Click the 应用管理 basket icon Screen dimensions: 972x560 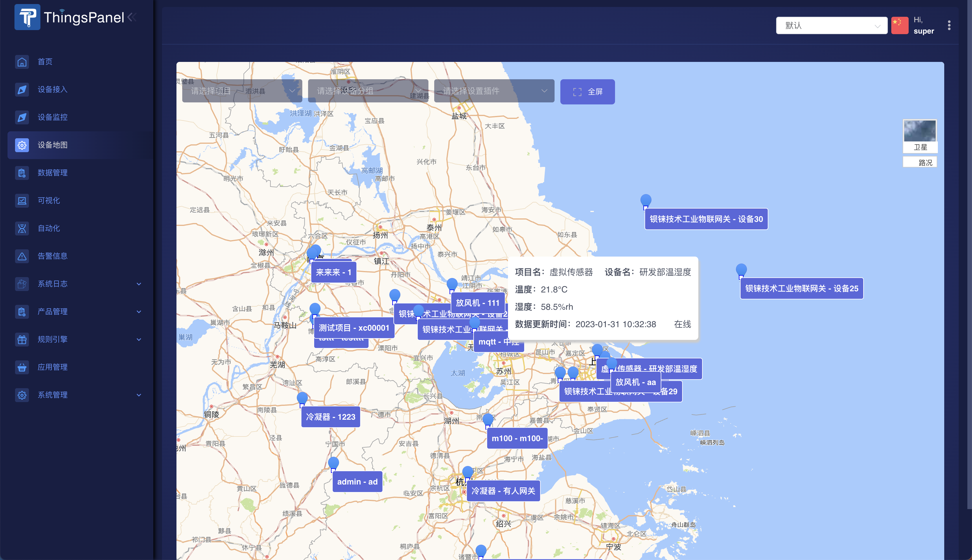[x=22, y=367]
